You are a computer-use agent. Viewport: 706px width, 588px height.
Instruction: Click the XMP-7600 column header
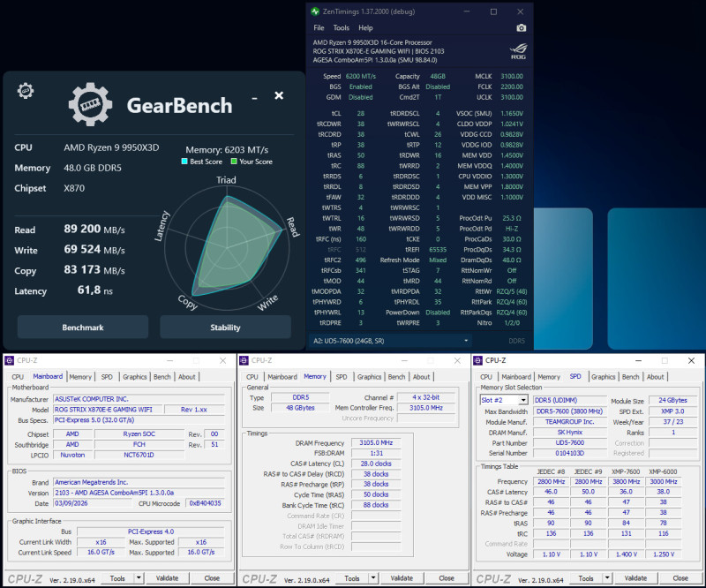[x=626, y=471]
